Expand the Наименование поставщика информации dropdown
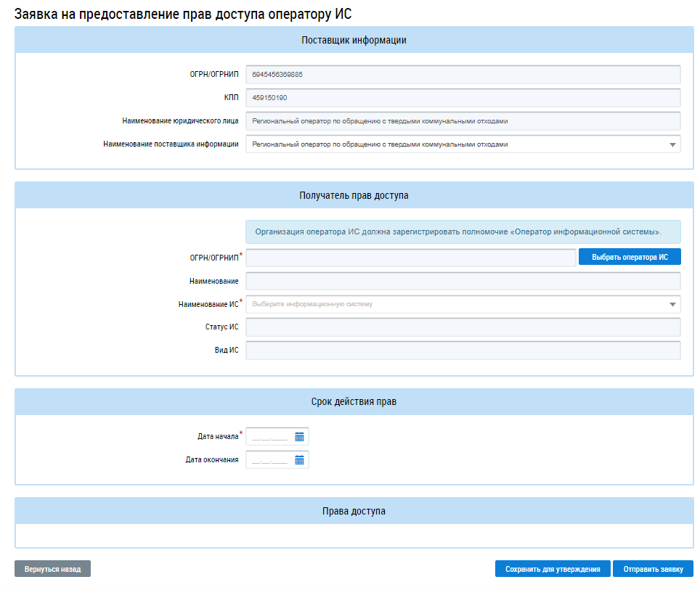The image size is (700, 590). click(672, 144)
